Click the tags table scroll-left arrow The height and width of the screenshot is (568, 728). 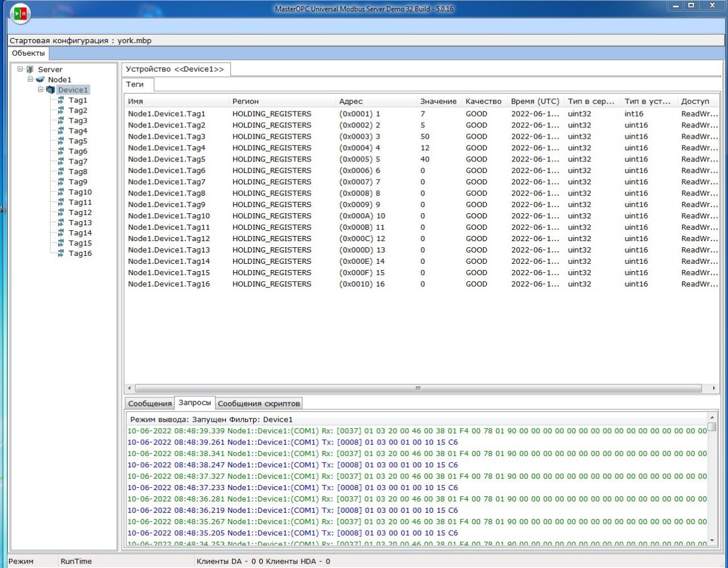(x=129, y=388)
